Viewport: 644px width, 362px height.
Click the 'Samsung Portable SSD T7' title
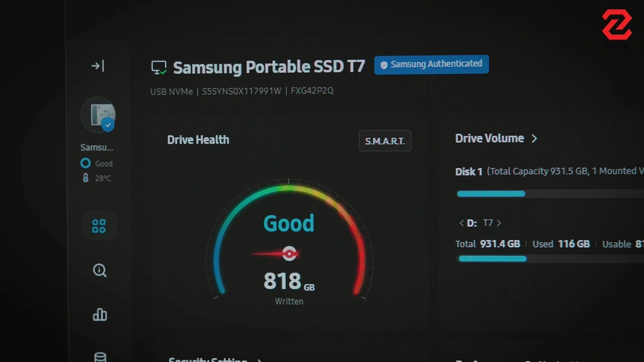tap(269, 68)
